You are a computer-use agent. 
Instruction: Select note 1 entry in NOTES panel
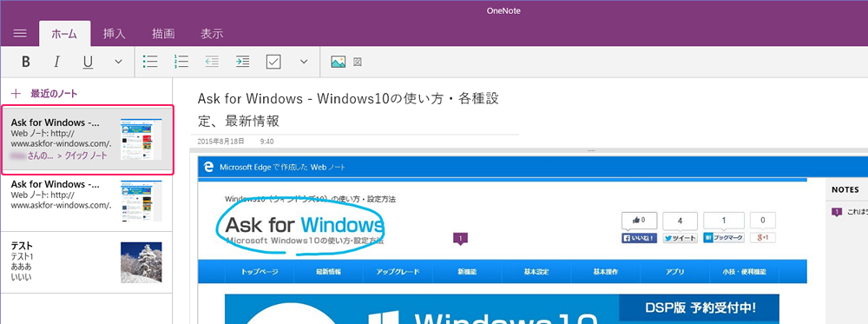pos(850,212)
